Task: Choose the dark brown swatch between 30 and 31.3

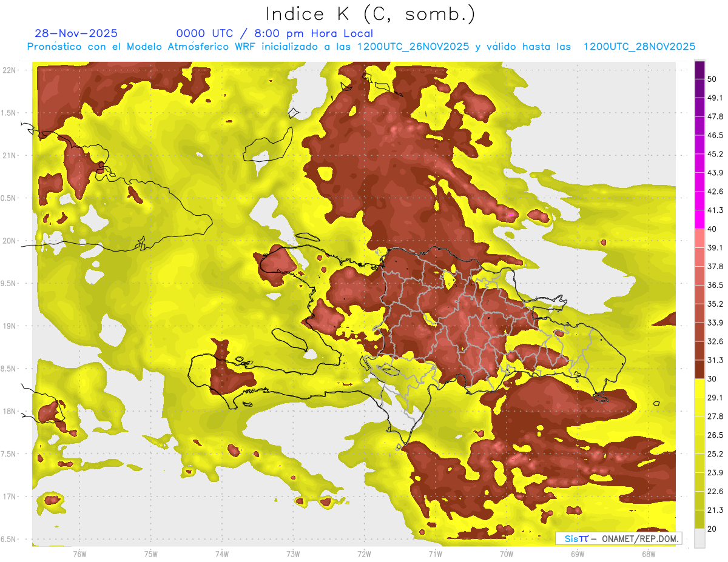Action: (x=699, y=370)
